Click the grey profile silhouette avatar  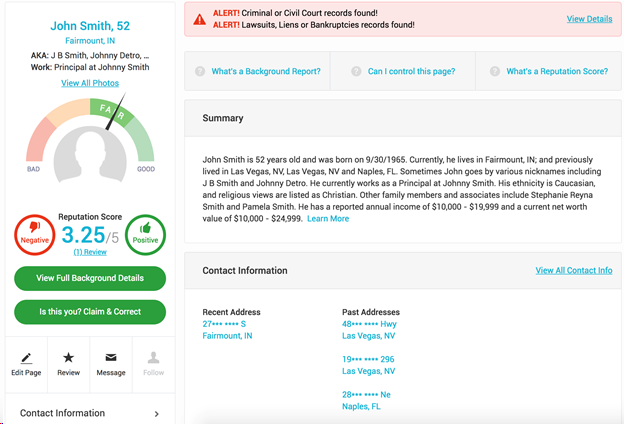[90, 155]
